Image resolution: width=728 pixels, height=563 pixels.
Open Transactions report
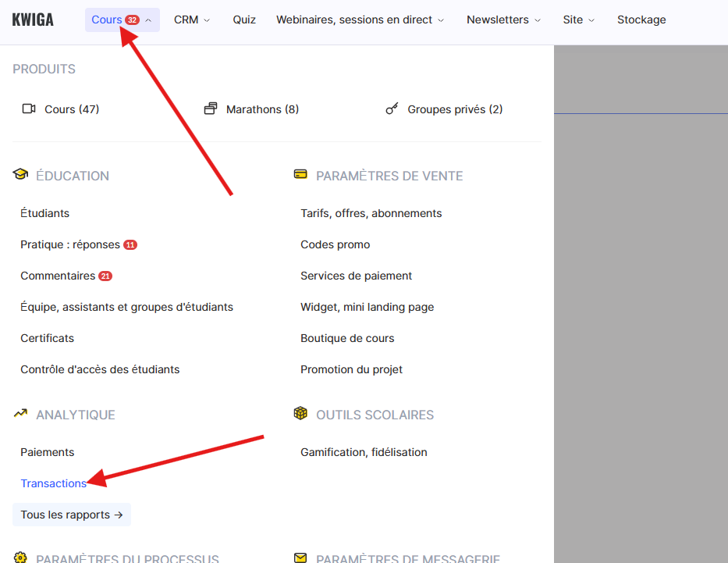pos(53,483)
